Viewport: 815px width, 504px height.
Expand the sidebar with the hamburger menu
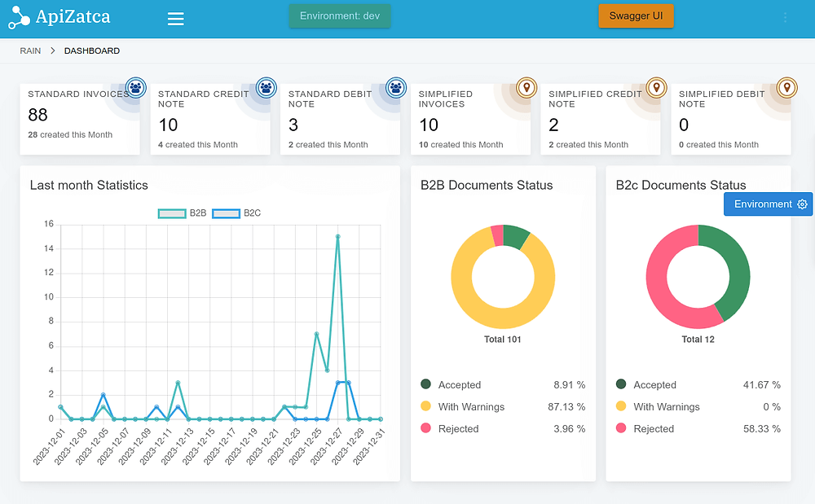(175, 19)
